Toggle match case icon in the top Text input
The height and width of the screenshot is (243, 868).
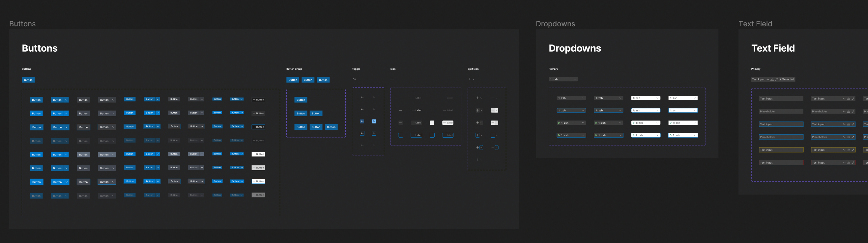(x=768, y=80)
